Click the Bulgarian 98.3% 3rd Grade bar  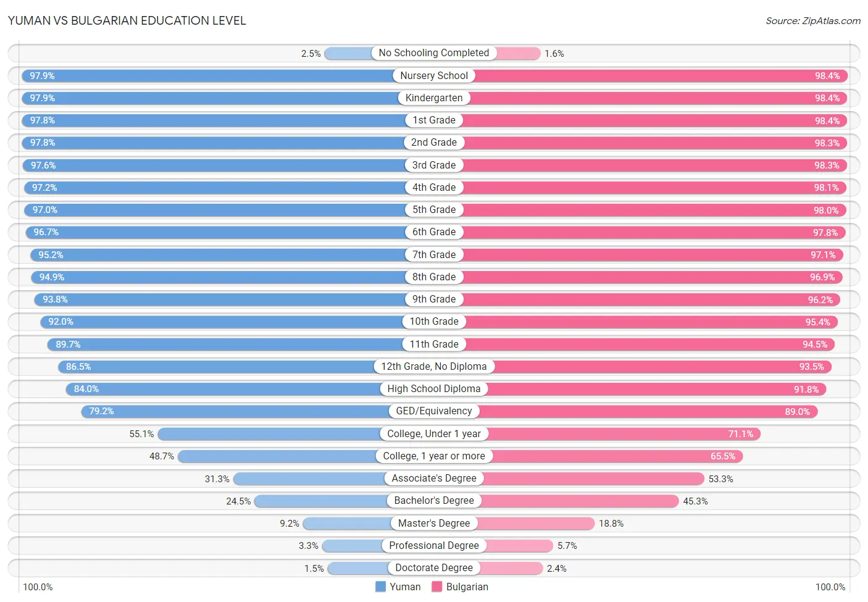641,165
